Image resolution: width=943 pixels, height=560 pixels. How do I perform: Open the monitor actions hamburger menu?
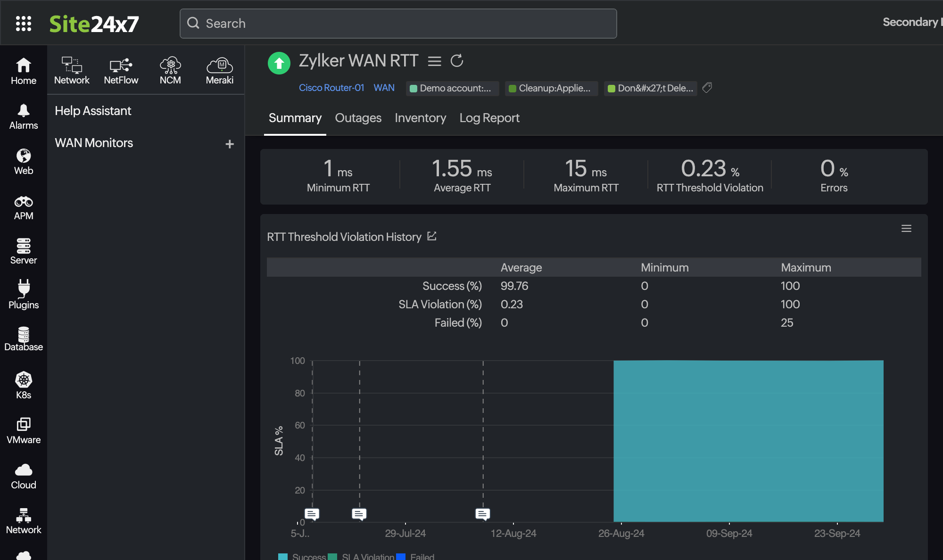pyautogui.click(x=434, y=60)
